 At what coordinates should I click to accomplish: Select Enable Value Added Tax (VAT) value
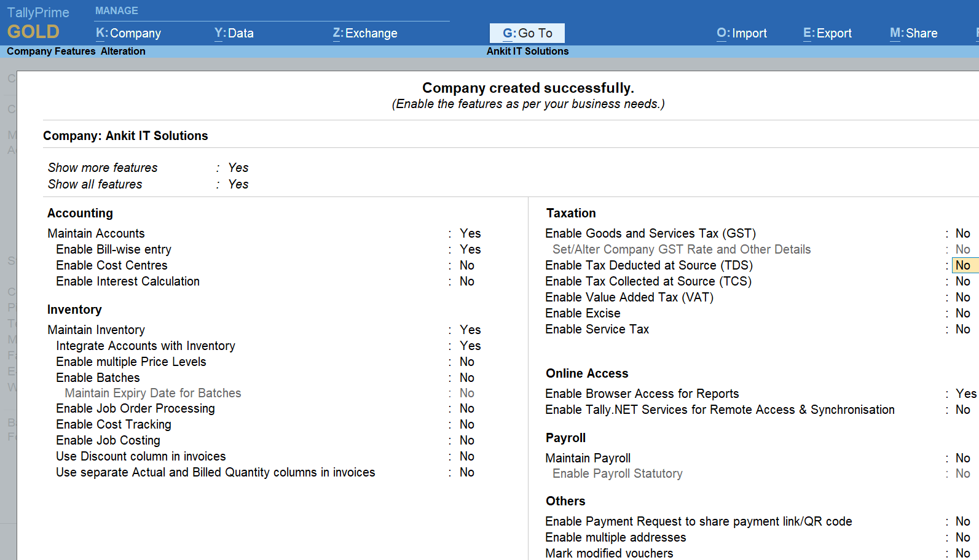pos(962,297)
